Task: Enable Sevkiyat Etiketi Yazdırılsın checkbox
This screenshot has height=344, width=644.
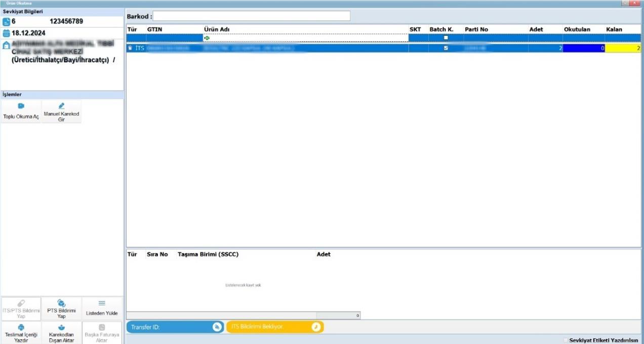Action: pos(566,340)
